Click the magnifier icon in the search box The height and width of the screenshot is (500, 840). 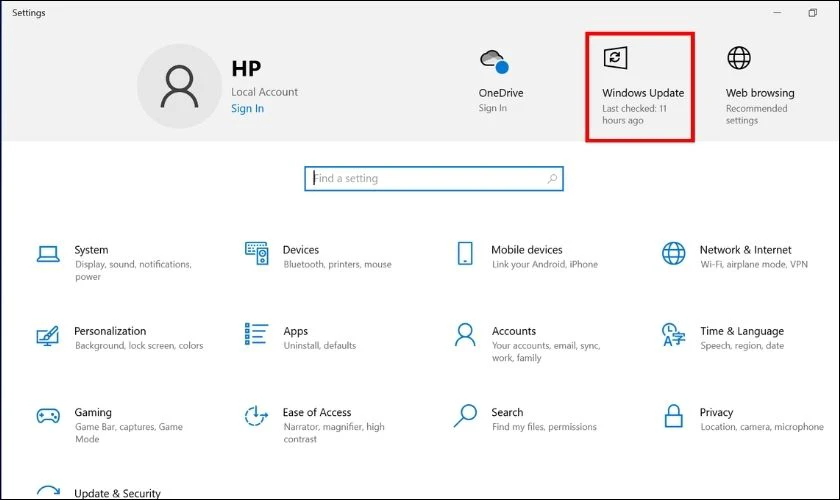click(x=552, y=178)
